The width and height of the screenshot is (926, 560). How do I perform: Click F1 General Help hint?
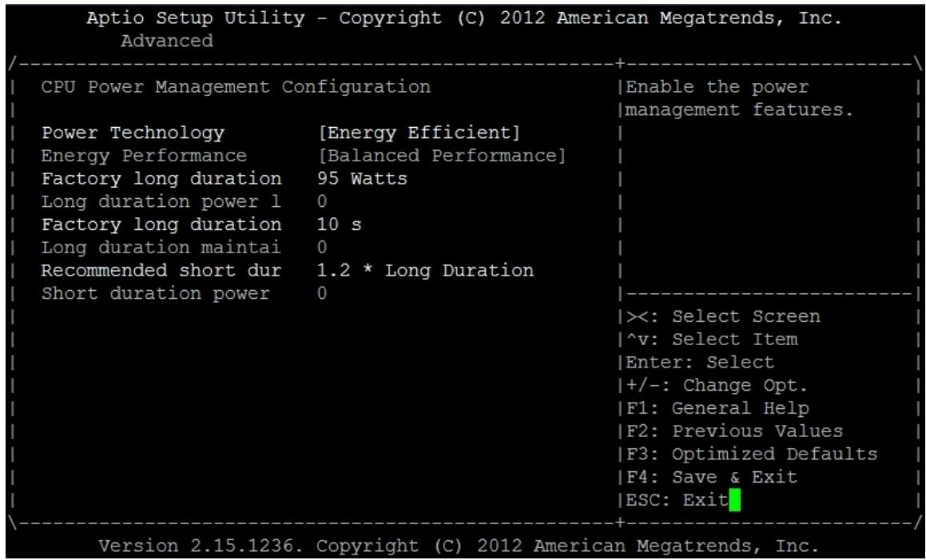[717, 408]
